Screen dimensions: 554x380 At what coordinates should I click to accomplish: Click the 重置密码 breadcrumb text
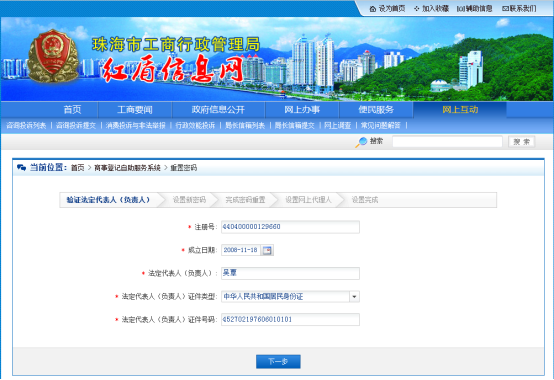[x=184, y=168]
